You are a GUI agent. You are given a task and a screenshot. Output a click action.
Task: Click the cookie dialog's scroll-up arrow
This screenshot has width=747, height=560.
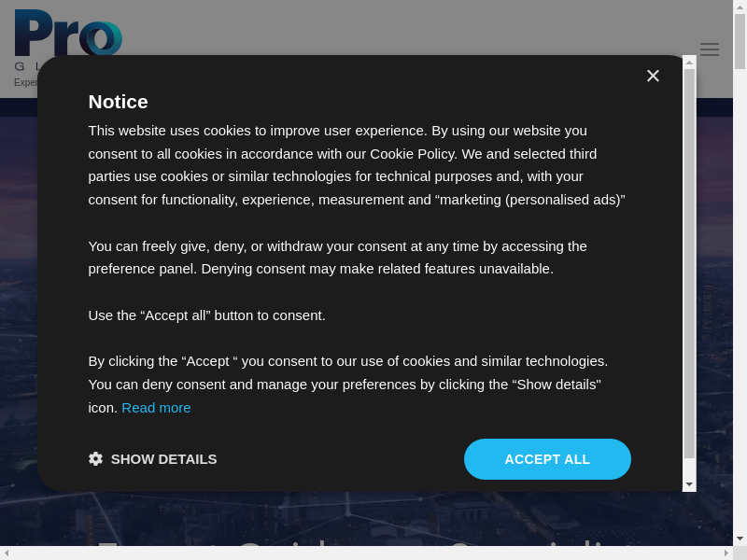(x=689, y=62)
